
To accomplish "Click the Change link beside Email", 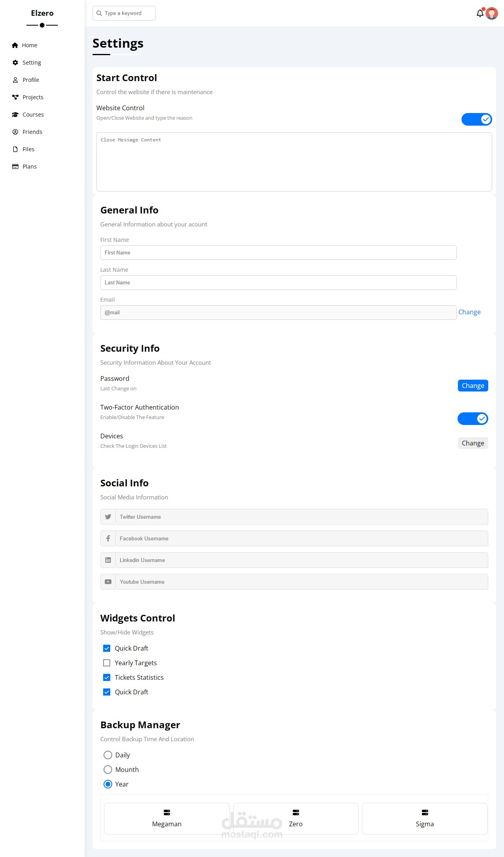I will click(469, 312).
